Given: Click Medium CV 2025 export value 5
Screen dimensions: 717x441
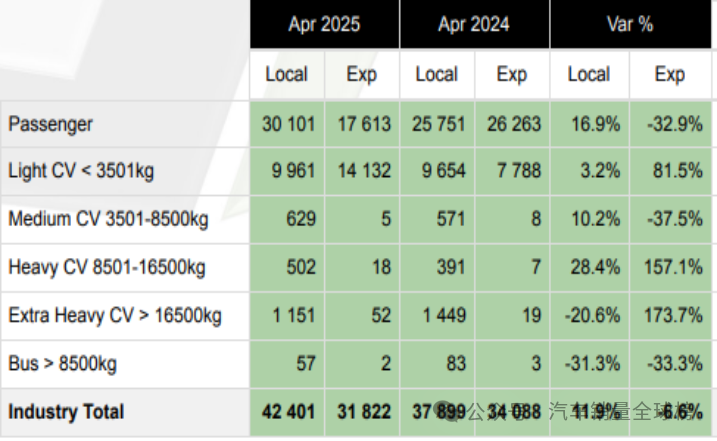Looking at the screenshot, I should coord(386,219).
